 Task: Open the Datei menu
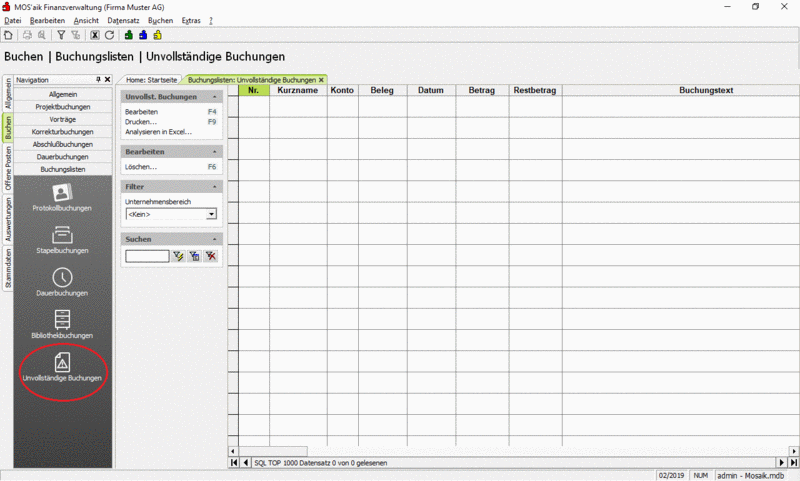click(x=13, y=20)
